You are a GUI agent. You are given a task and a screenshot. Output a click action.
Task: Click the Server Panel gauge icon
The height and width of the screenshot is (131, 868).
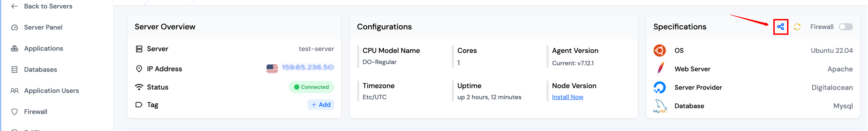tap(14, 28)
